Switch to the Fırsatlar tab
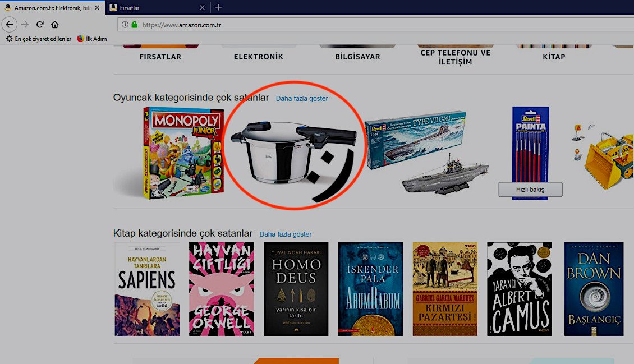The height and width of the screenshot is (364, 634). pos(157,8)
